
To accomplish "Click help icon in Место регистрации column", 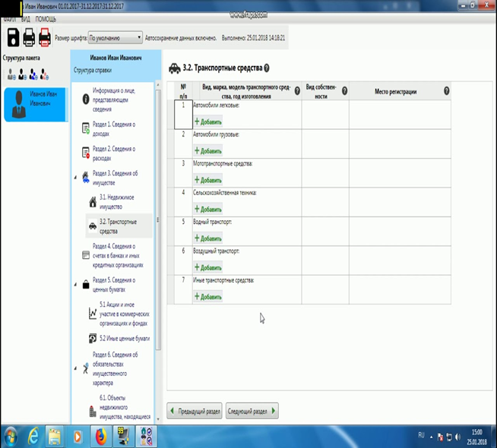I will [446, 91].
